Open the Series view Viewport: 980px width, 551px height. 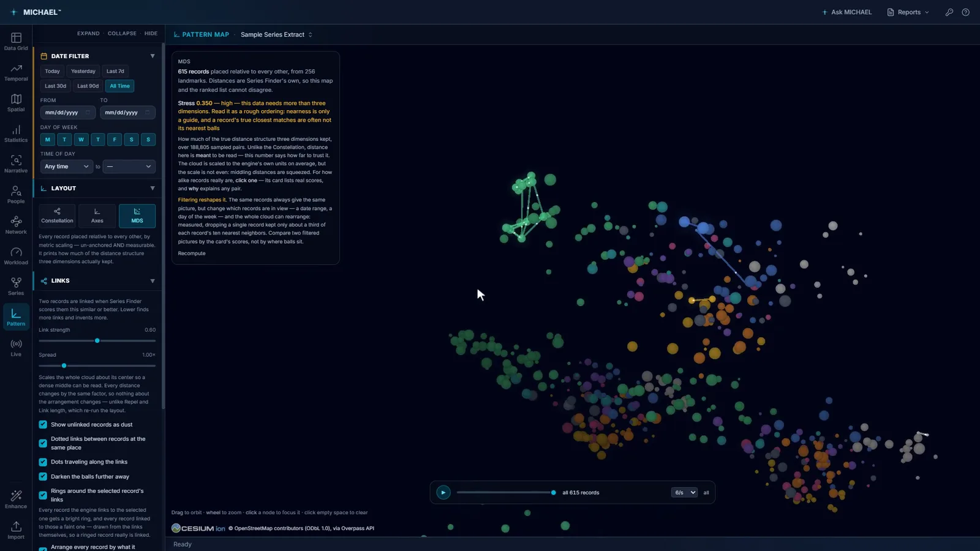16,287
